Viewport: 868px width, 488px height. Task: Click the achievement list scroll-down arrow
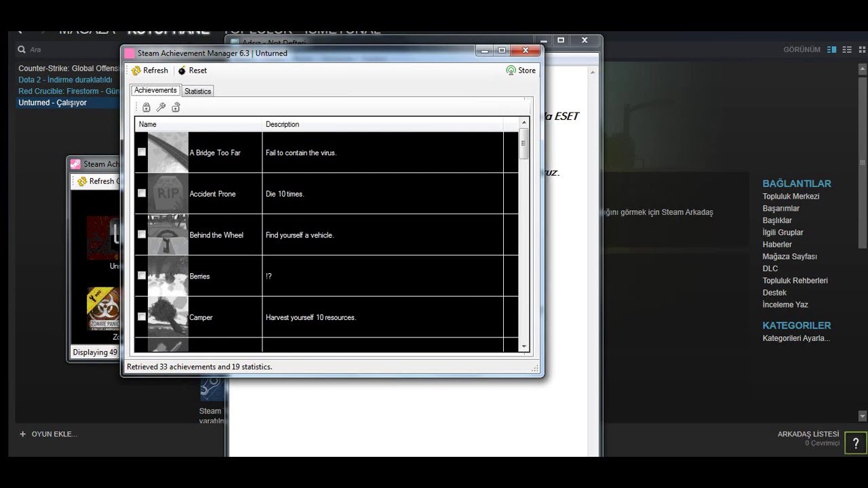point(524,347)
